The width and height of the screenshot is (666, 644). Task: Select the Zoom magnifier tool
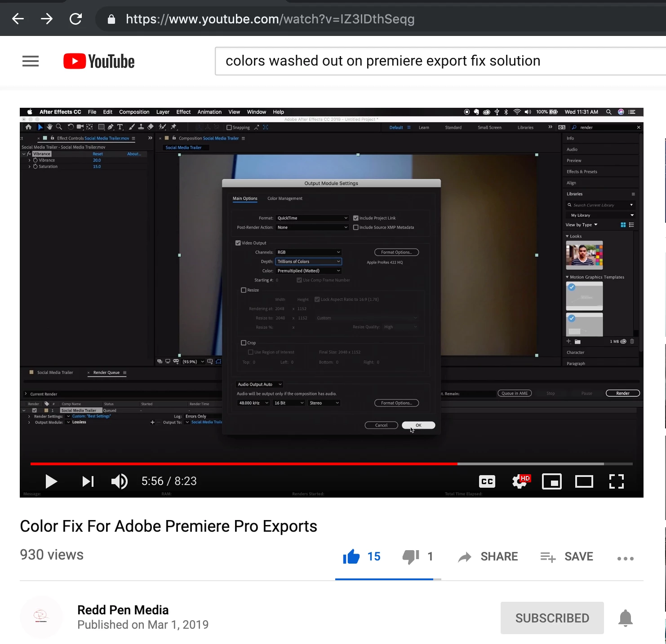pos(59,127)
